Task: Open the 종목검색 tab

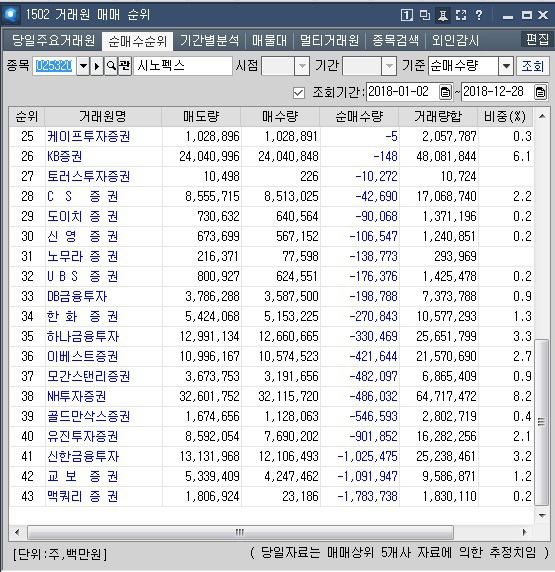Action: (396, 40)
